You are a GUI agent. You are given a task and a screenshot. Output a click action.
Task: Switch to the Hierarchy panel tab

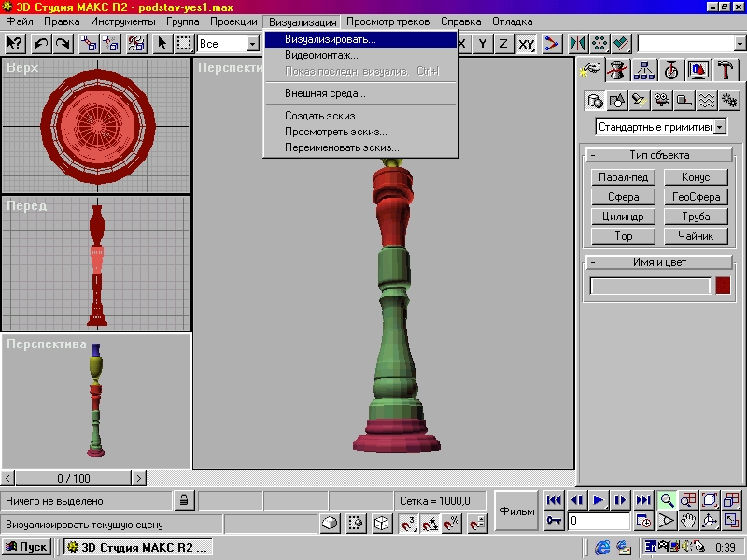point(644,70)
